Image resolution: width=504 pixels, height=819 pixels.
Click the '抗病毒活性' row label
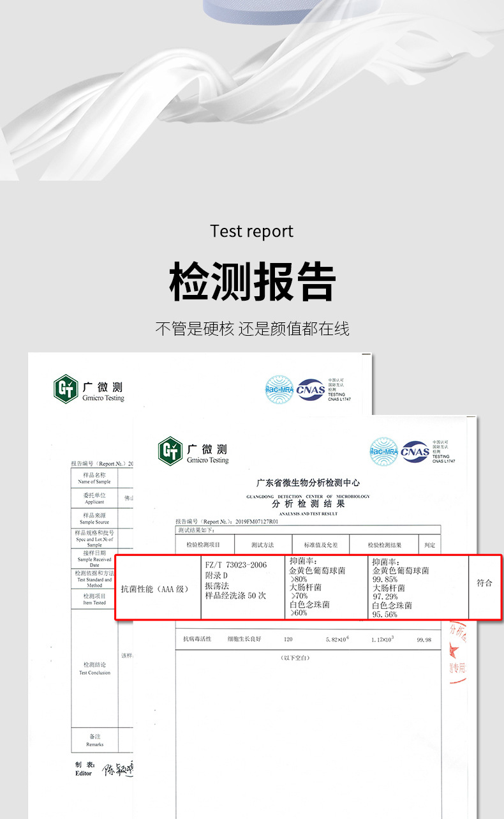click(x=197, y=639)
